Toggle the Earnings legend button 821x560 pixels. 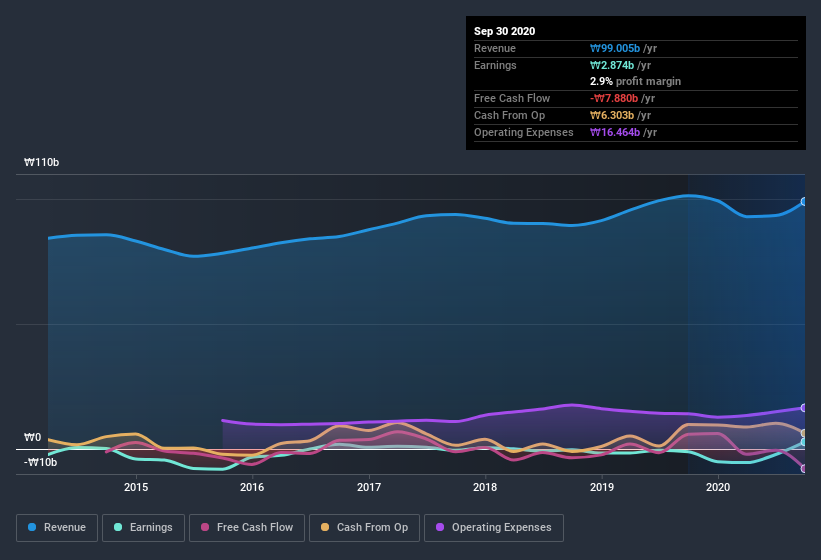click(x=143, y=528)
